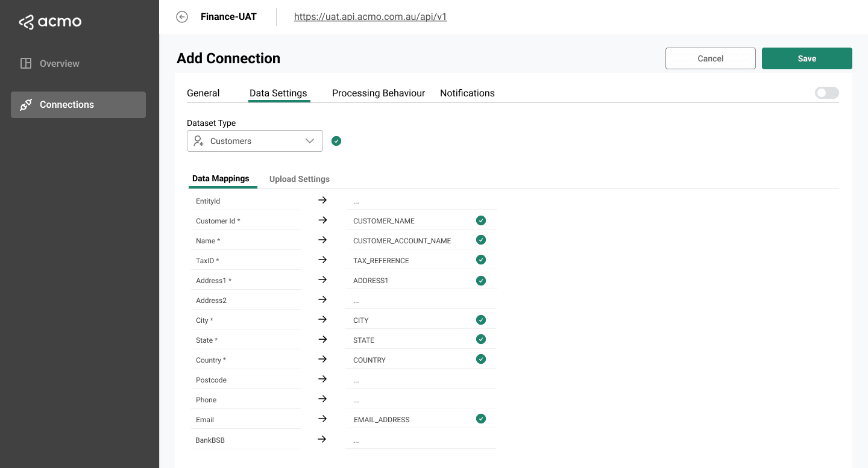Click the Connections icon in the sidebar
The image size is (868, 468).
click(x=25, y=104)
